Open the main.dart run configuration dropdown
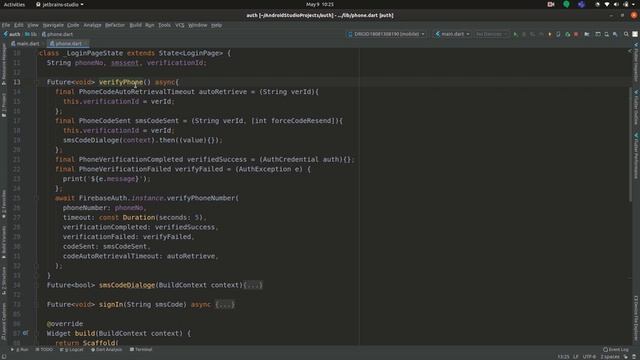640x360 pixels. (452, 34)
